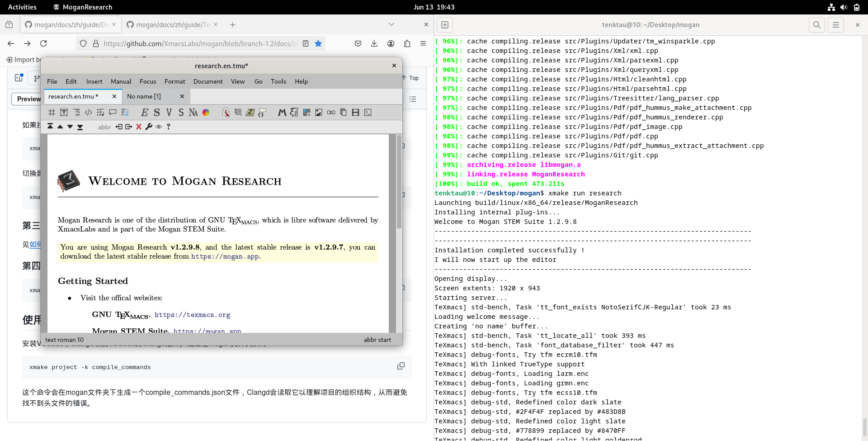Open the Firefox extensions puzzle icon

(x=407, y=43)
